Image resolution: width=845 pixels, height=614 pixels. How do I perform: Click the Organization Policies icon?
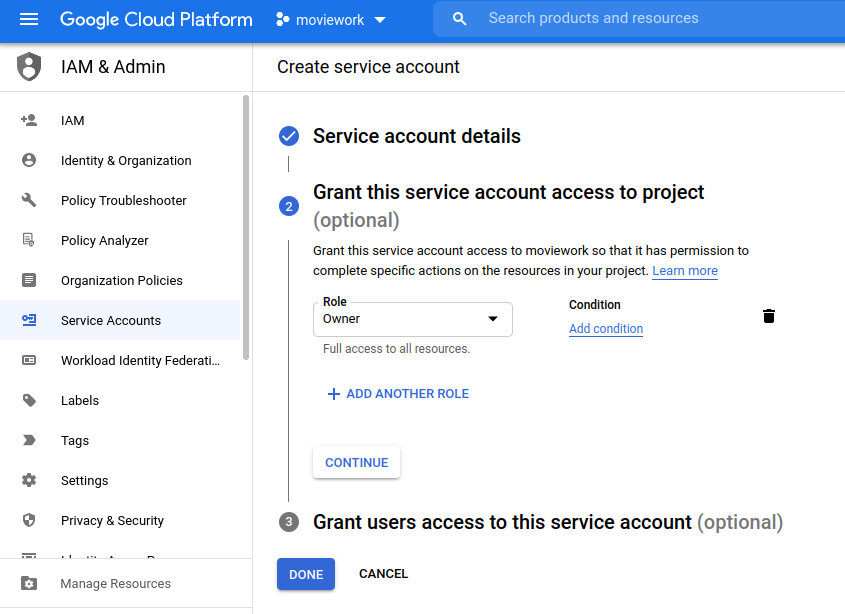(29, 280)
